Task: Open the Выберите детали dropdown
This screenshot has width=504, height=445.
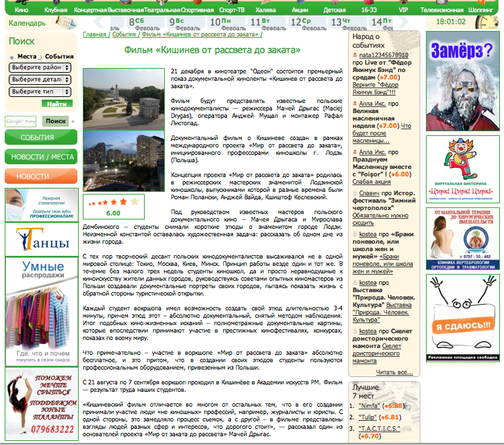Action: click(40, 79)
